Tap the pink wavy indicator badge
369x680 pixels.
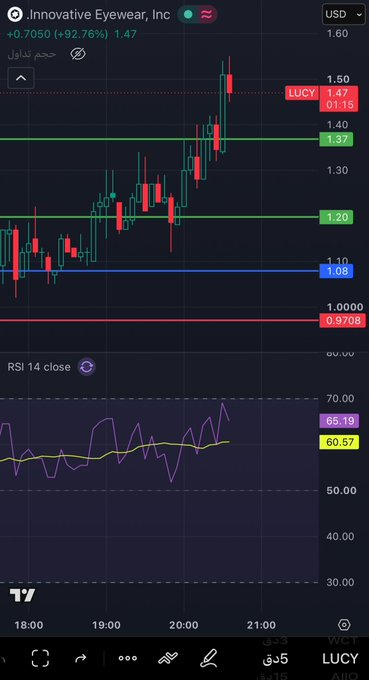click(207, 14)
